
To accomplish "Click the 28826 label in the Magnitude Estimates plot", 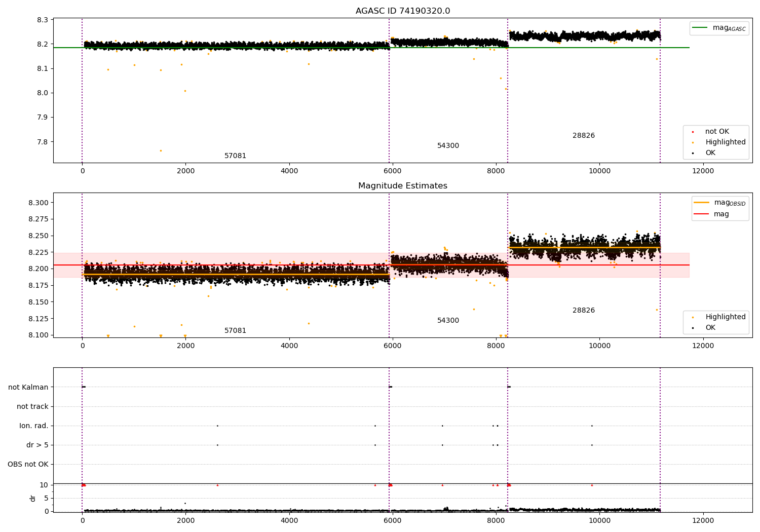I will click(x=584, y=311).
